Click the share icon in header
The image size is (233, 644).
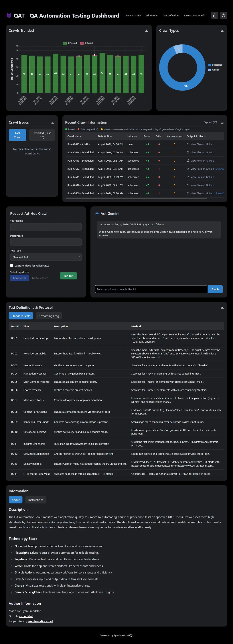coord(215,15)
